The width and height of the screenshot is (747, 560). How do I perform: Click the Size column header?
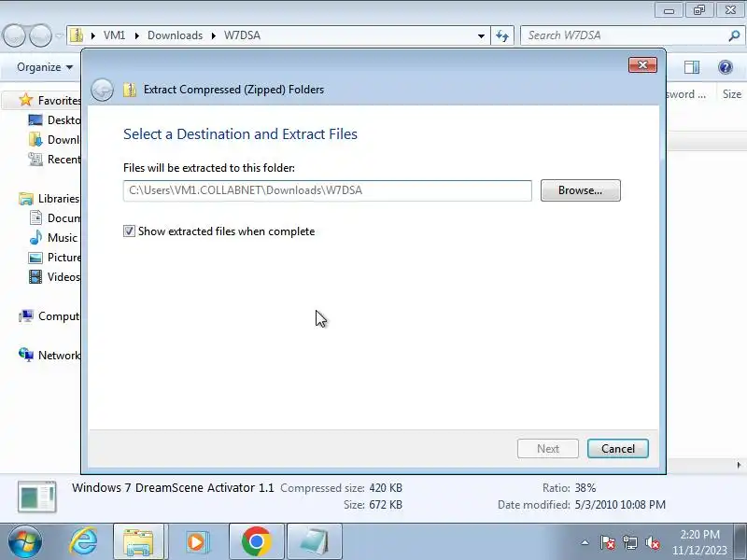pyautogui.click(x=732, y=94)
